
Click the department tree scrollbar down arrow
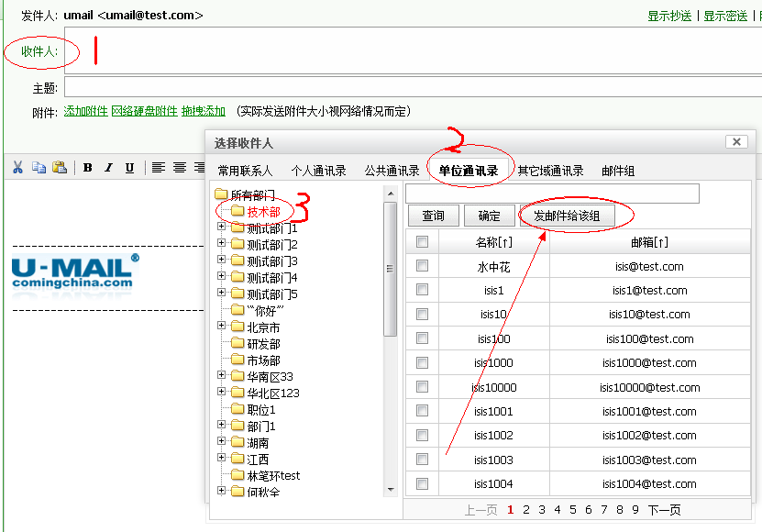point(390,490)
